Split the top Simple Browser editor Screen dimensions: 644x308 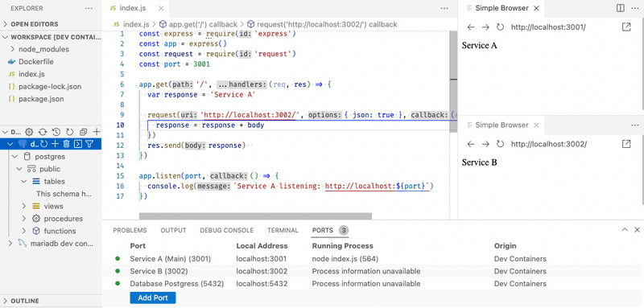(621, 8)
